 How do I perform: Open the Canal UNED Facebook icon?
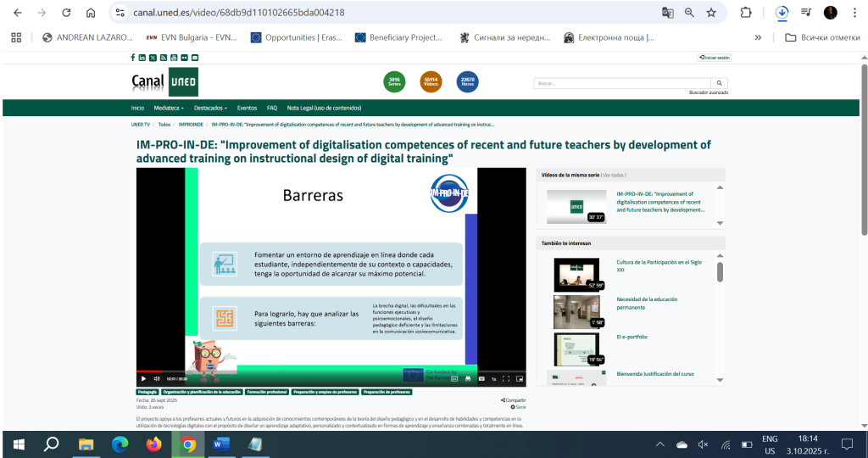point(132,58)
